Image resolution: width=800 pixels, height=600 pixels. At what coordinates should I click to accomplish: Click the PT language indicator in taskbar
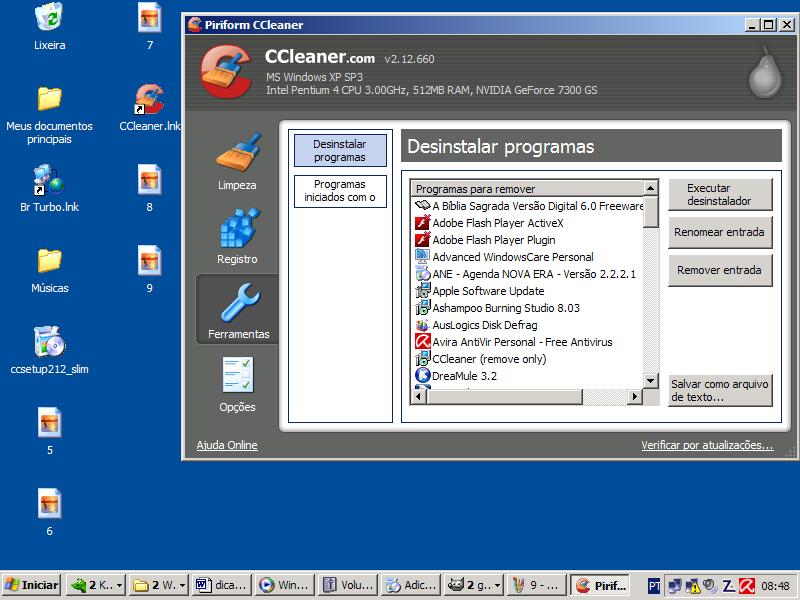tap(654, 586)
